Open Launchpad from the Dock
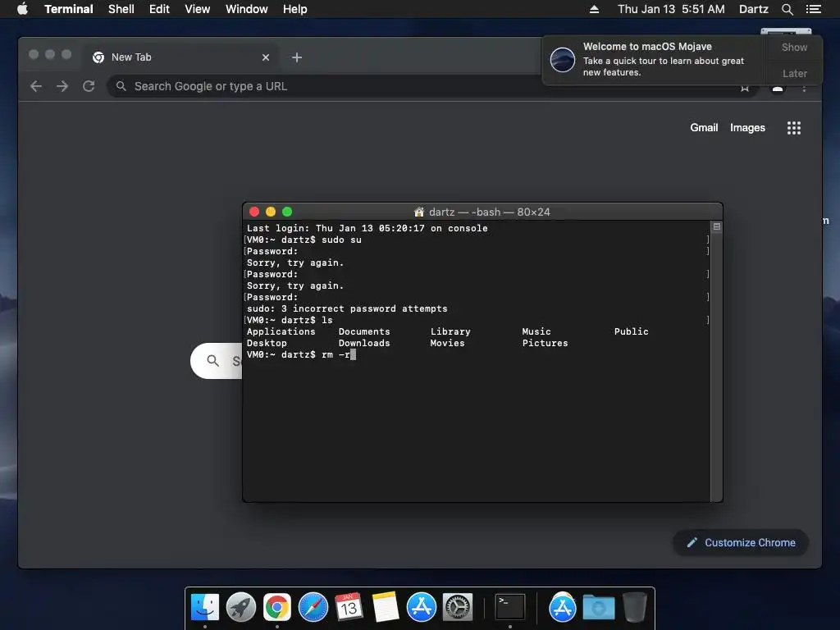Viewport: 840px width, 630px height. tap(241, 607)
